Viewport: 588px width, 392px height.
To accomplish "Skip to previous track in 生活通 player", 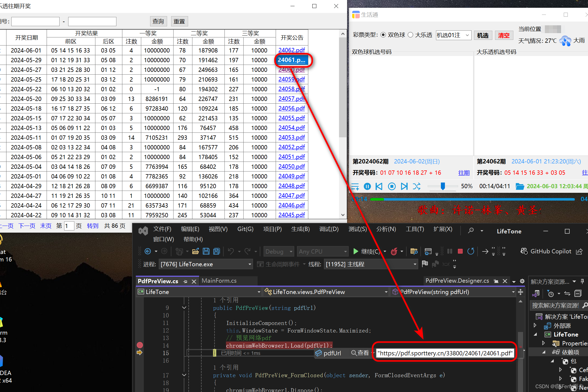I will [x=379, y=186].
